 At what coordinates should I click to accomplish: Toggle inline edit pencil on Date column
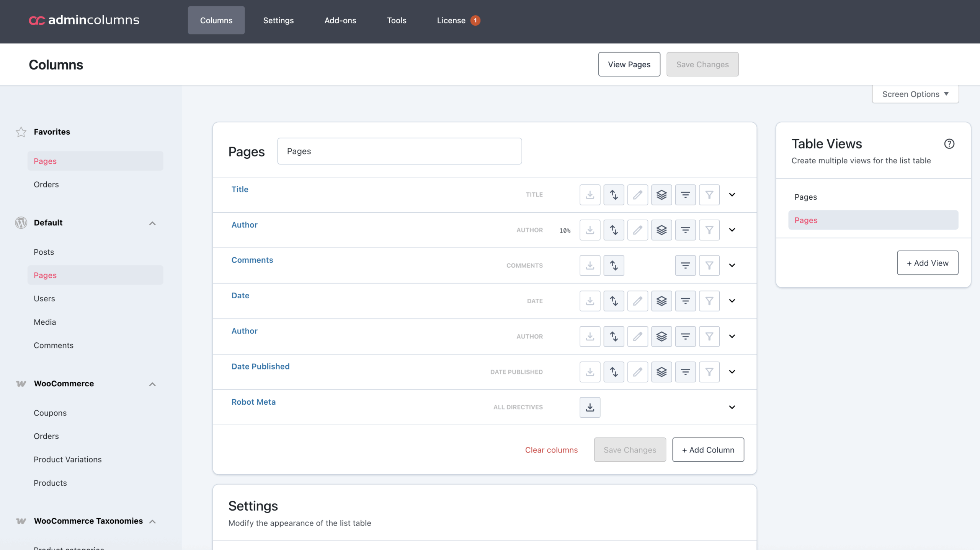pos(637,301)
